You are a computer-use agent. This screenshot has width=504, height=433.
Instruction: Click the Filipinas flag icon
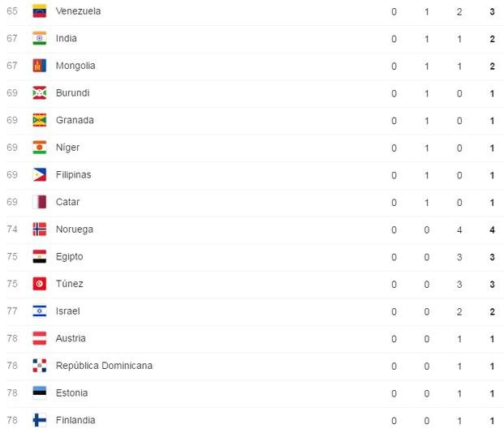click(40, 175)
